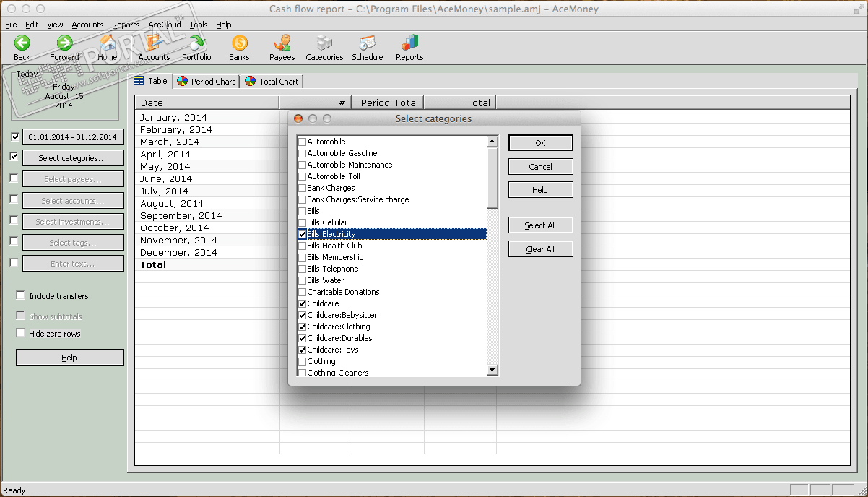Viewport: 868px width, 497px height.
Task: Open the Payees toolbar icon
Action: (282, 43)
